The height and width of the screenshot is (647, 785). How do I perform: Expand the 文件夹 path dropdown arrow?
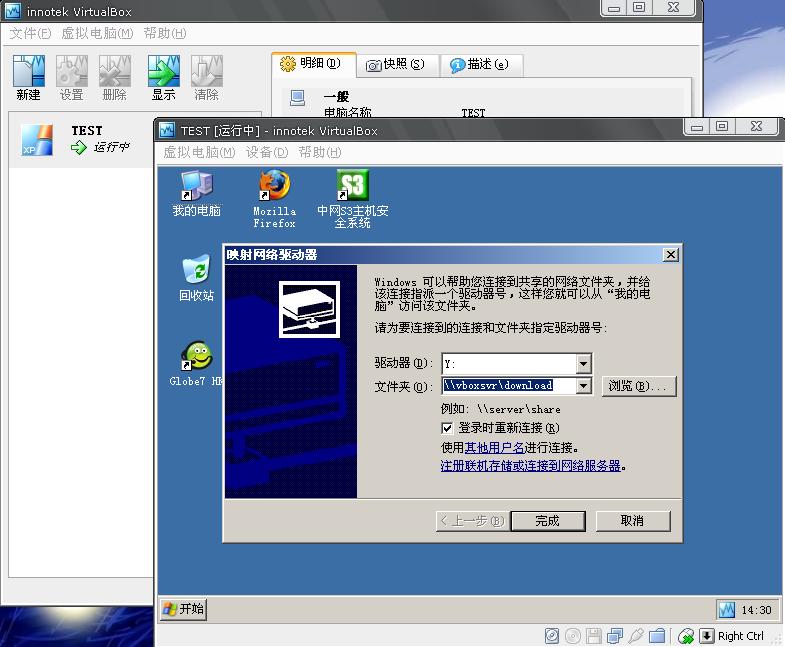pos(583,386)
